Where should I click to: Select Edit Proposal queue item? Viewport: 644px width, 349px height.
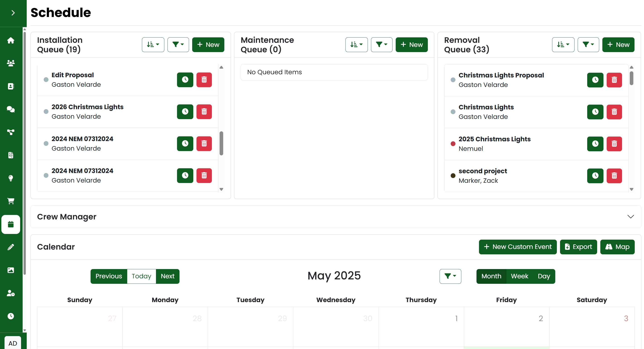click(x=128, y=80)
